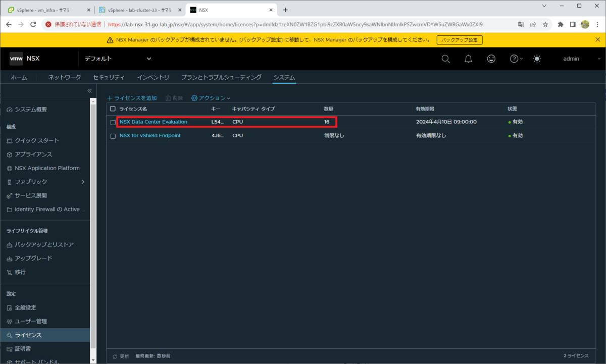This screenshot has height=364, width=606.
Task: Toggle the light/dark theme sun icon
Action: 537,59
